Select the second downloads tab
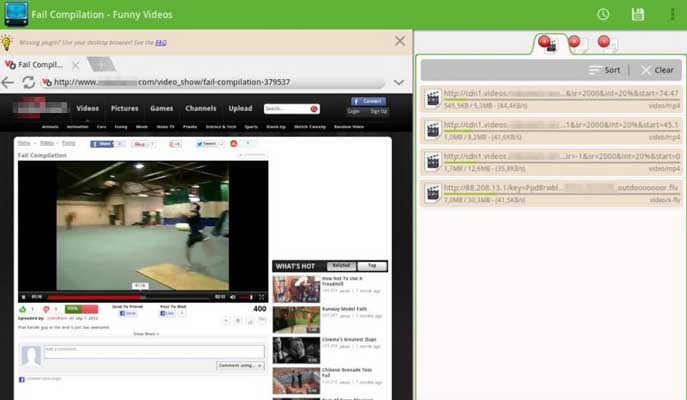The height and width of the screenshot is (400, 687). pyautogui.click(x=578, y=43)
